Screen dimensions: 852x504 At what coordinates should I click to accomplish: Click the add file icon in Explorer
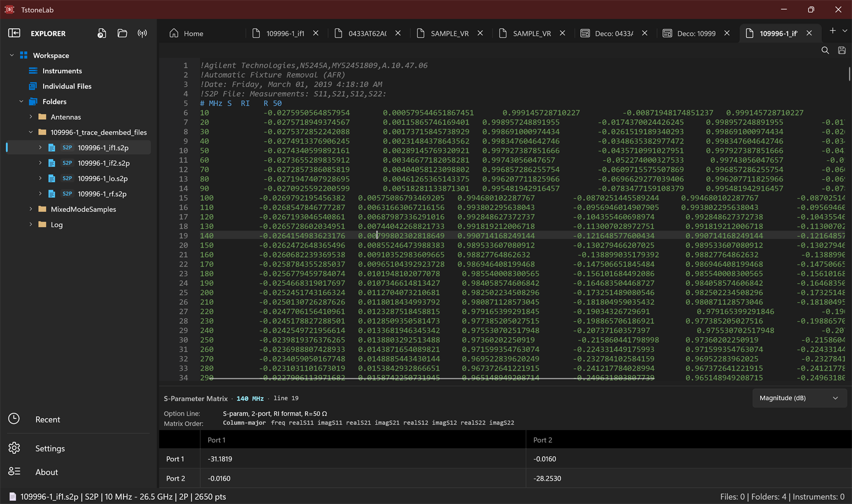click(x=102, y=33)
